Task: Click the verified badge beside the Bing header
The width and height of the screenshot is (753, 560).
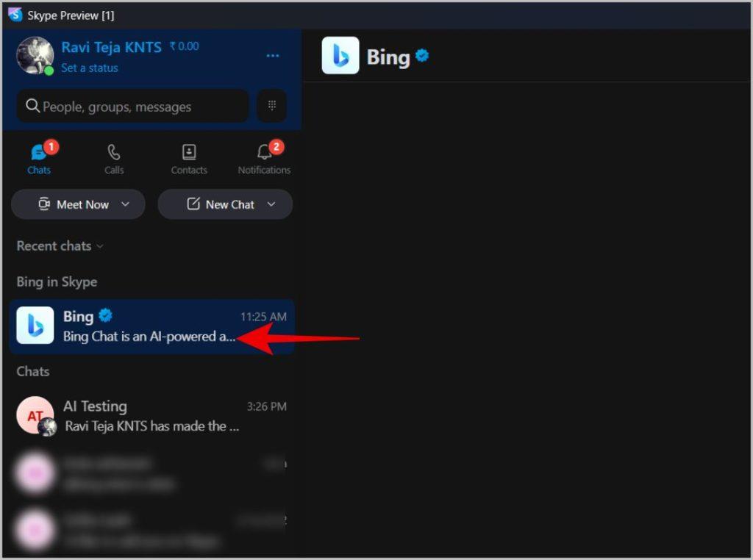Action: coord(422,56)
